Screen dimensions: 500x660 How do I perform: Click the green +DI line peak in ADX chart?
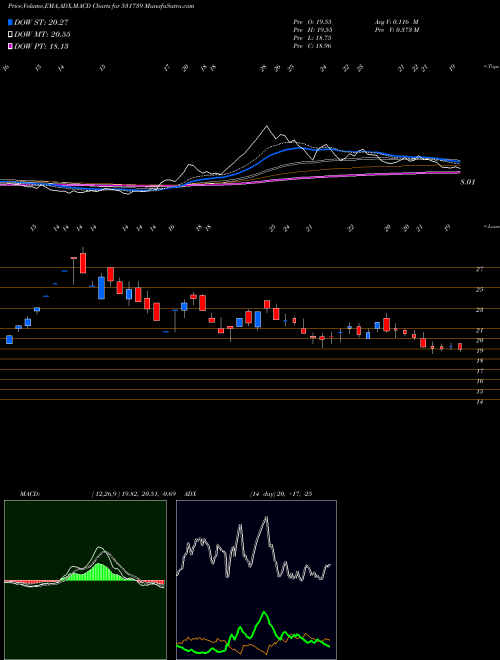click(x=264, y=613)
